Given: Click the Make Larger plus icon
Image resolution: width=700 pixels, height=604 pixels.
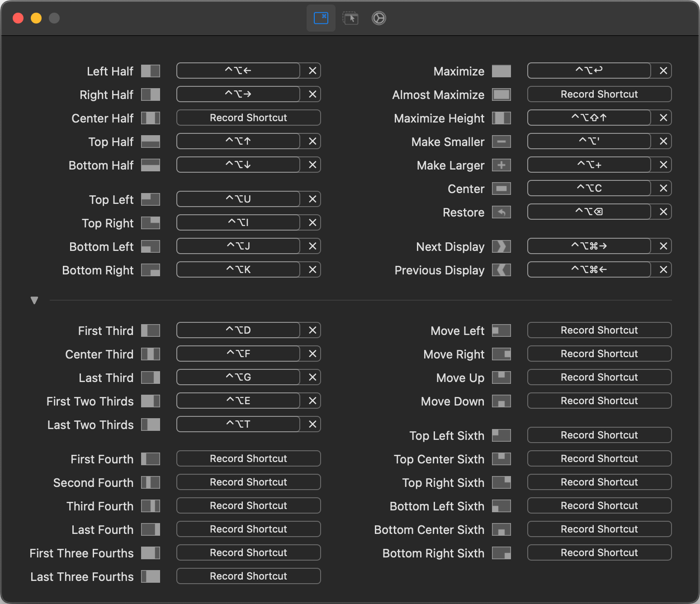Looking at the screenshot, I should [x=501, y=165].
